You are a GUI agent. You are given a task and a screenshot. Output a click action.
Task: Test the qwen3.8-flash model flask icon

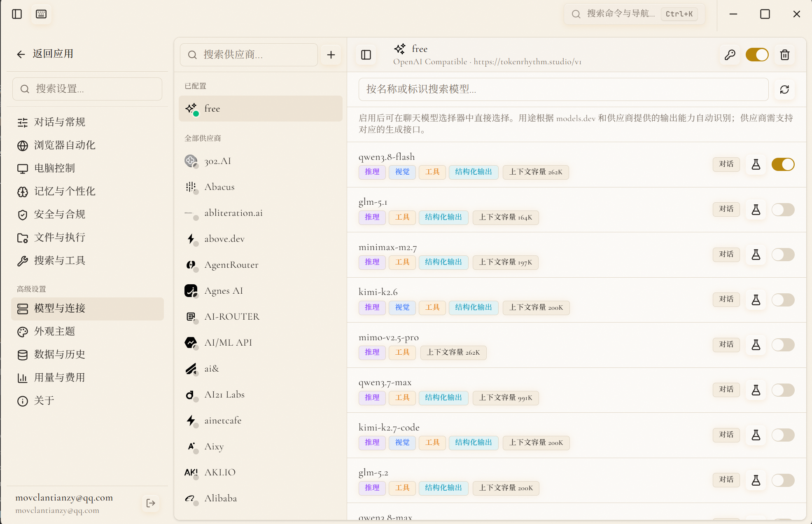[x=756, y=164]
